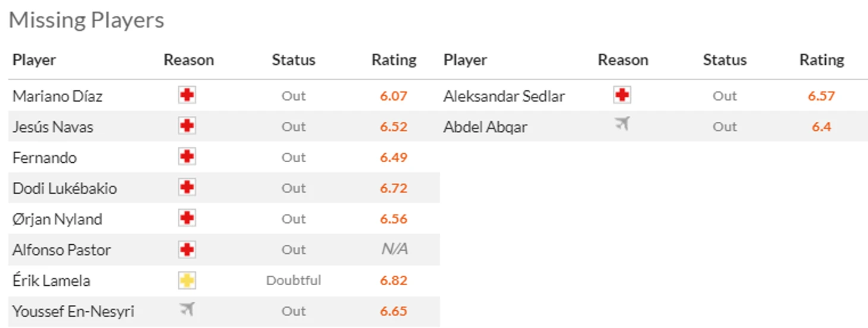Open Mariano Díaz player name link
Viewport: 868px width, 328px height.
58,96
